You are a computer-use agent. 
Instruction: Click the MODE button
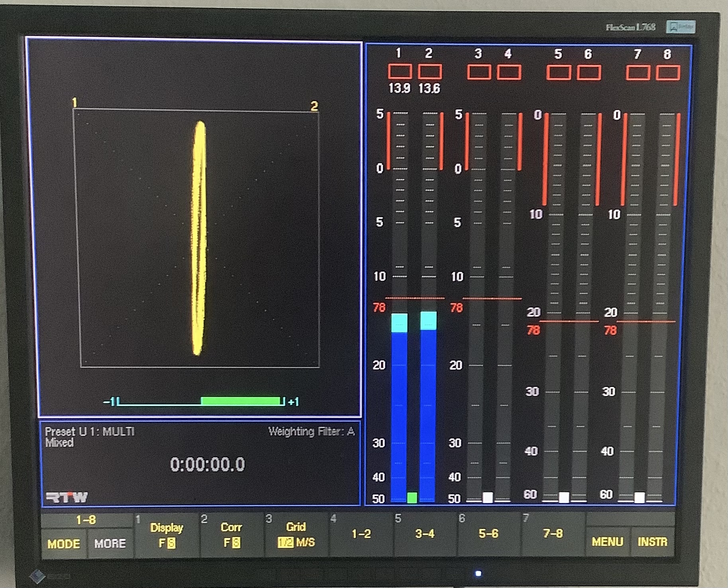64,543
